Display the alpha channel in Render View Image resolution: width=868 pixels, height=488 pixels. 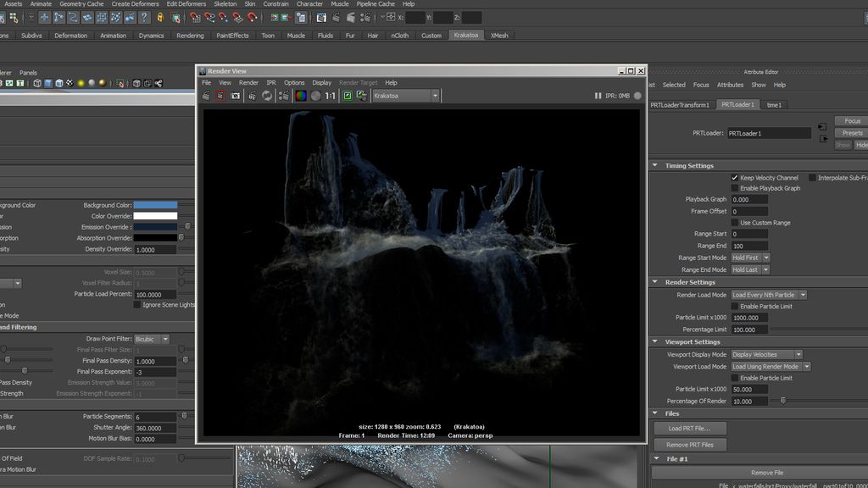[315, 96]
